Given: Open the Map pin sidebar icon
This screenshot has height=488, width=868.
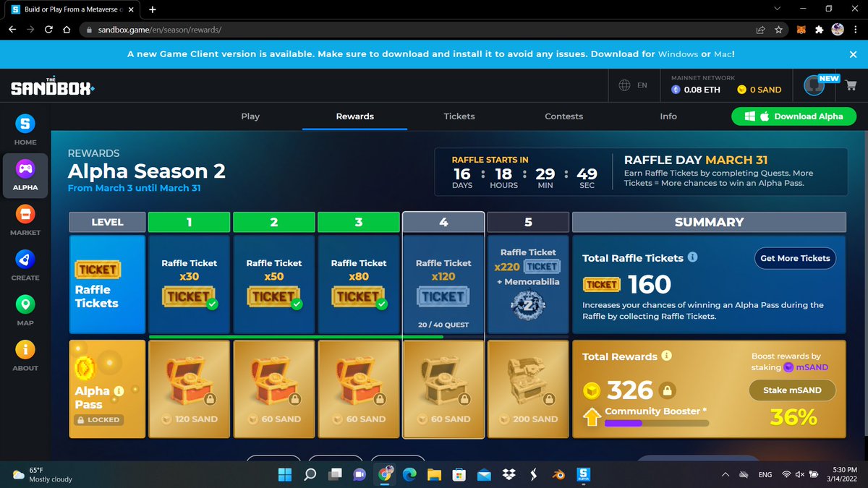Looking at the screenshot, I should point(25,304).
